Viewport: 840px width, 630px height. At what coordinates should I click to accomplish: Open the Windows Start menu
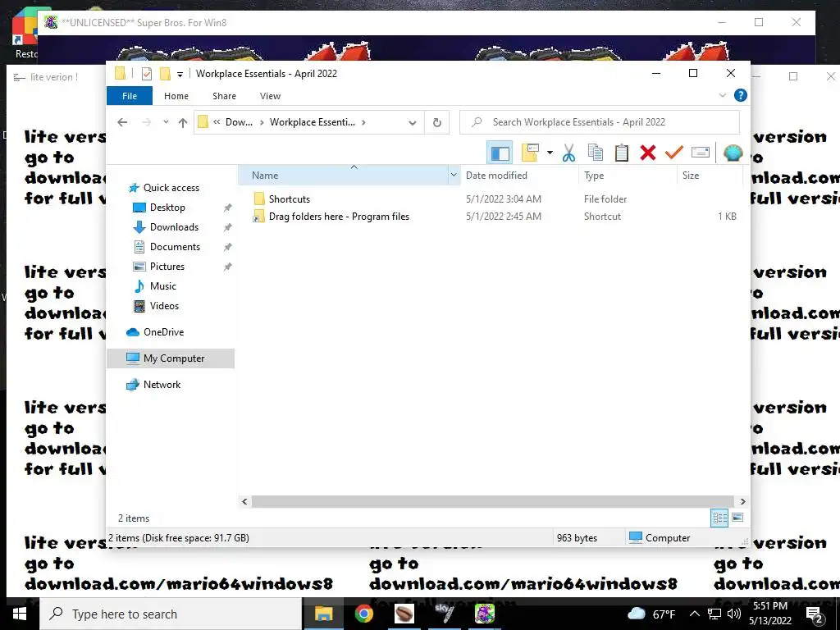pos(20,614)
